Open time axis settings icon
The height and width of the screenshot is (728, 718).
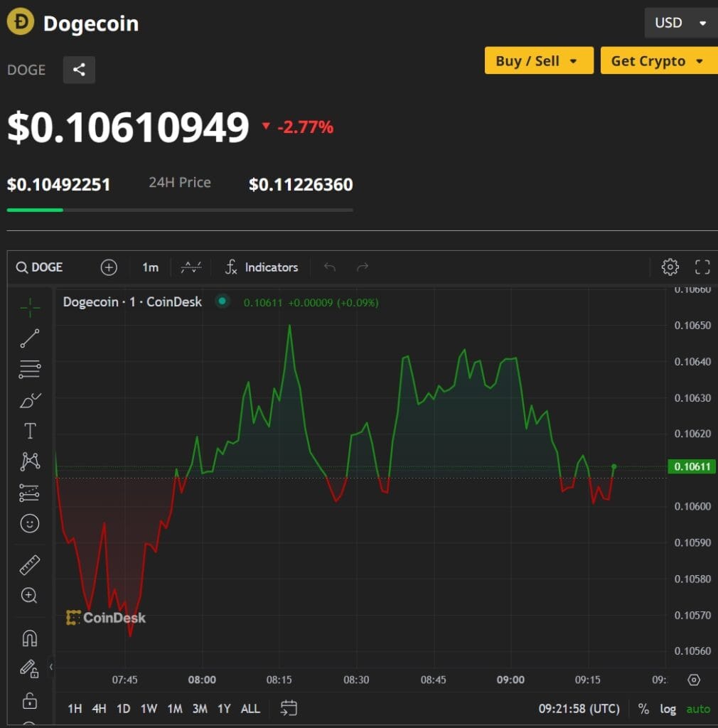pyautogui.click(x=694, y=680)
